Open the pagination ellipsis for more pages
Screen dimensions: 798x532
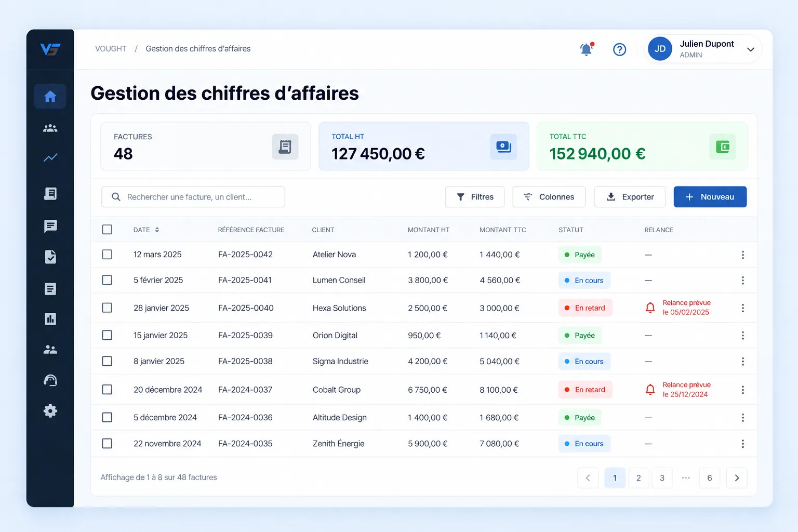[686, 478]
